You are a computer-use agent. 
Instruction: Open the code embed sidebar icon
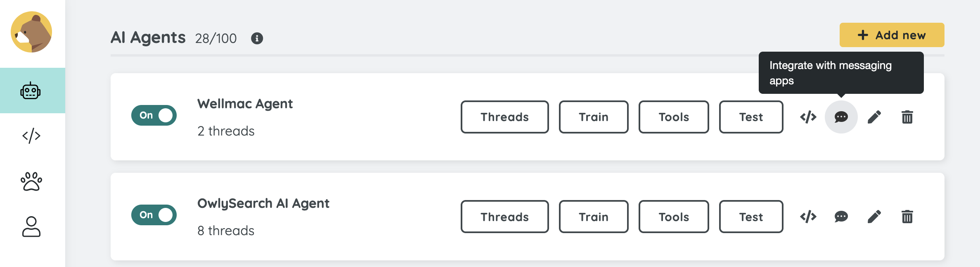pos(31,136)
